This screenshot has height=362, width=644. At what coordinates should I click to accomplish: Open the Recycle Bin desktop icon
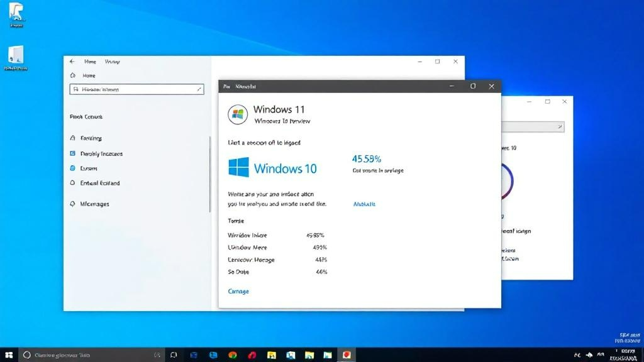[x=16, y=15]
